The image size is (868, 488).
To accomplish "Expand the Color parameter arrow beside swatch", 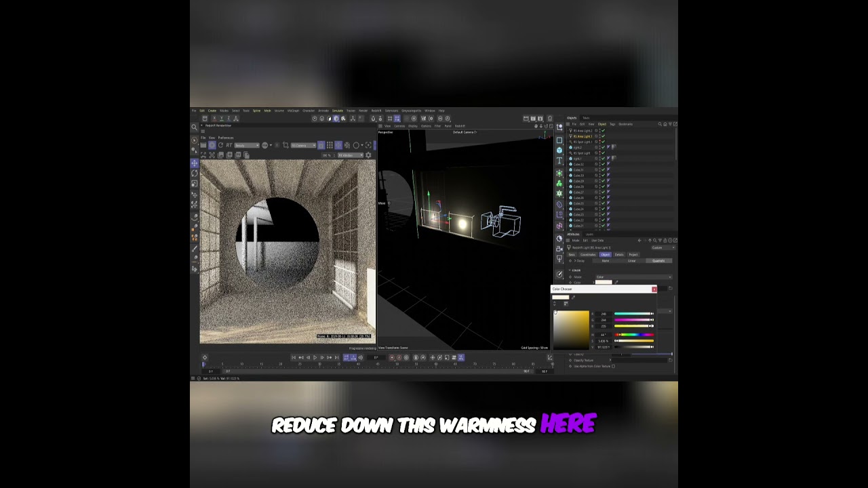I will point(593,283).
